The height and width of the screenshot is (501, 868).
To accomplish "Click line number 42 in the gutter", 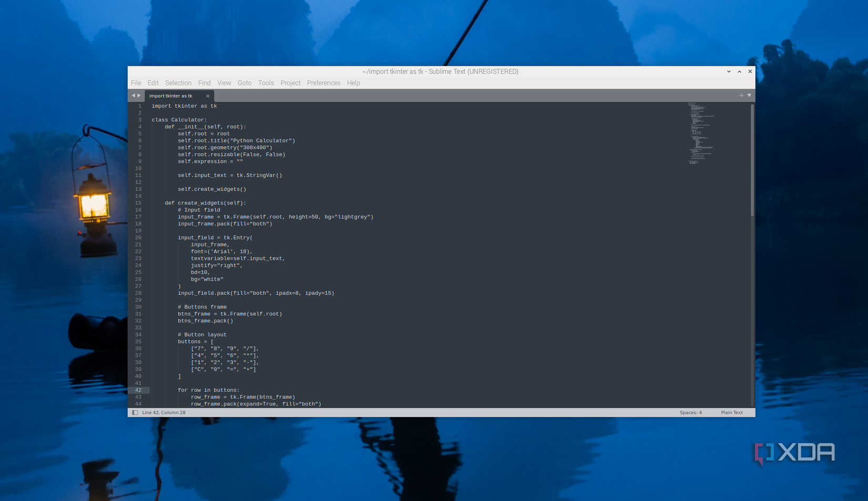I will [x=138, y=390].
